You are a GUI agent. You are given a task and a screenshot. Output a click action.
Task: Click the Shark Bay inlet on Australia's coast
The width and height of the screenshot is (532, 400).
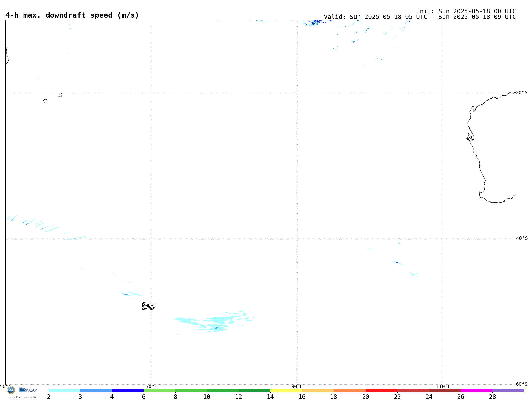click(470, 137)
